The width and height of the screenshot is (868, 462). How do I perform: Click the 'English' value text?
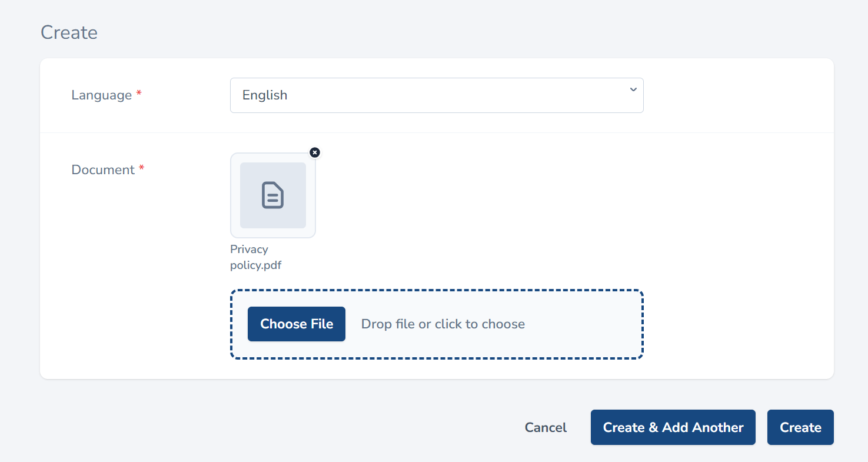pos(265,95)
